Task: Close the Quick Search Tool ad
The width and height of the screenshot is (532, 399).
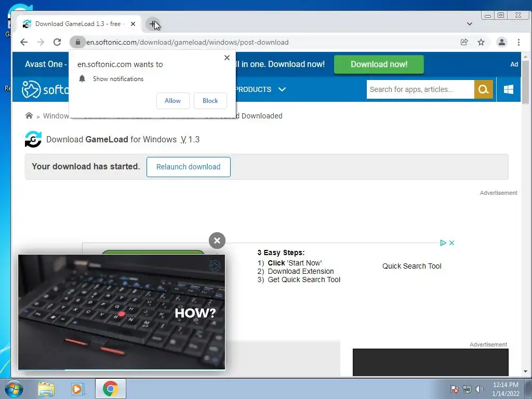Action: pos(451,243)
